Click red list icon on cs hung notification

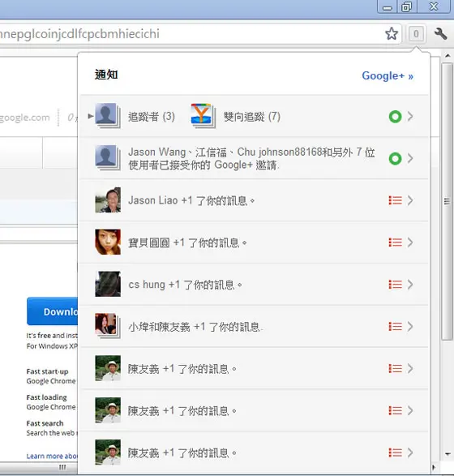coord(395,285)
